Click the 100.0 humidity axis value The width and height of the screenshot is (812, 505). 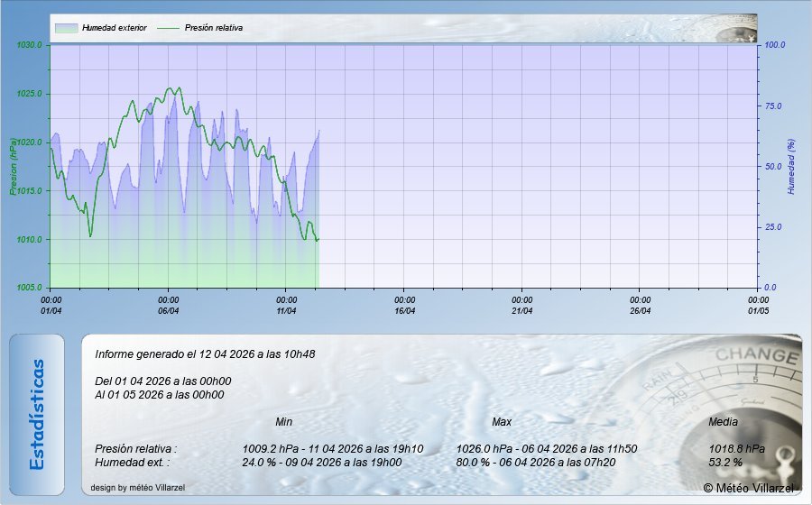776,45
